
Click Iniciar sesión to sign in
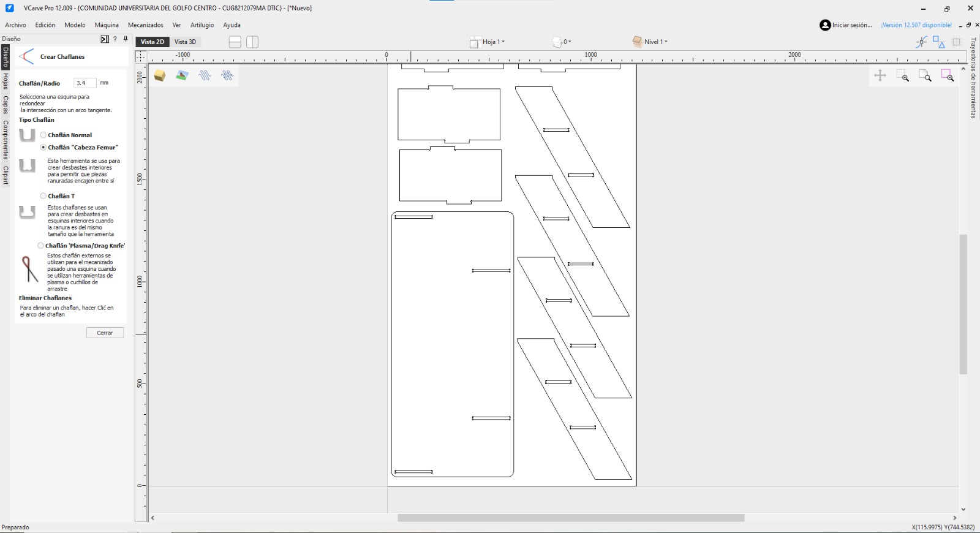[x=852, y=25]
